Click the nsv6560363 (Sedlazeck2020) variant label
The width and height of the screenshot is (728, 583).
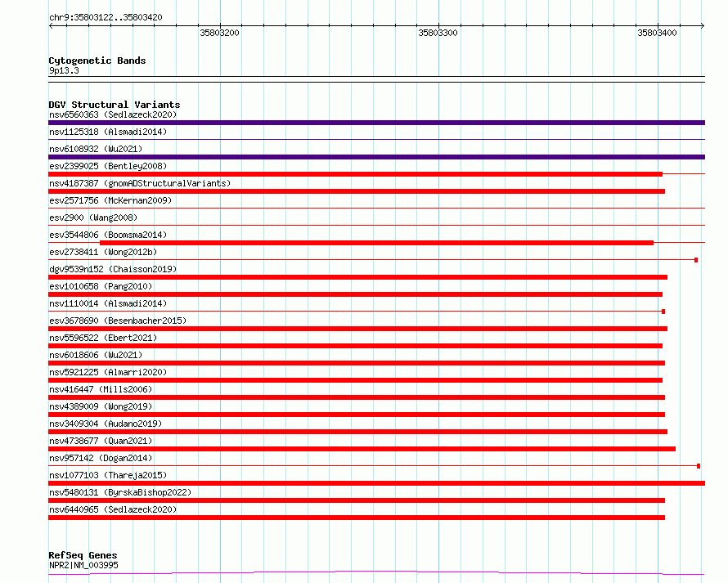tap(113, 114)
